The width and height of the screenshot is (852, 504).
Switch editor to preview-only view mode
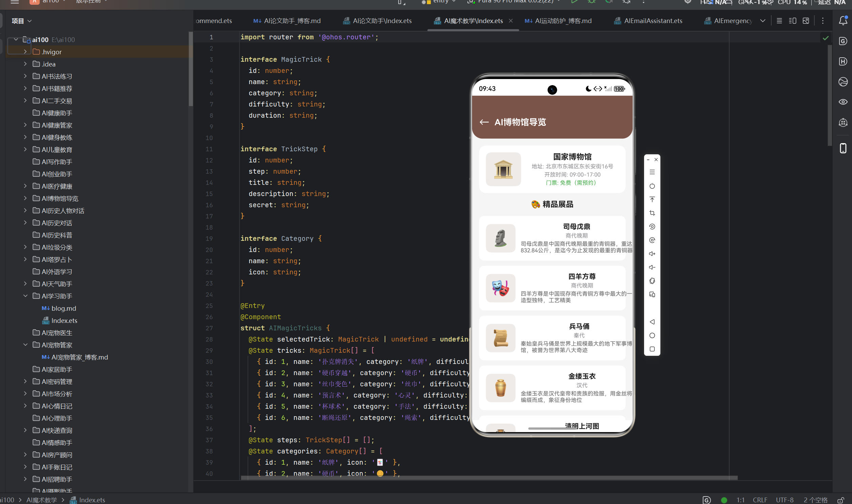coord(806,21)
